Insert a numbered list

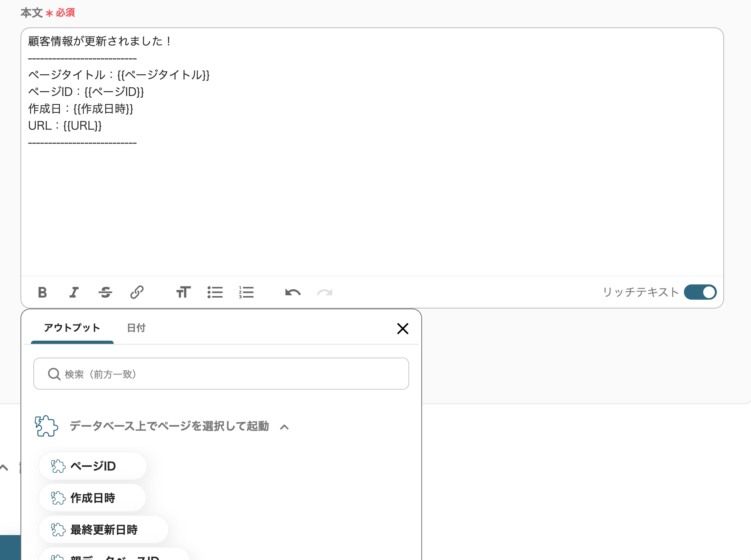246,292
